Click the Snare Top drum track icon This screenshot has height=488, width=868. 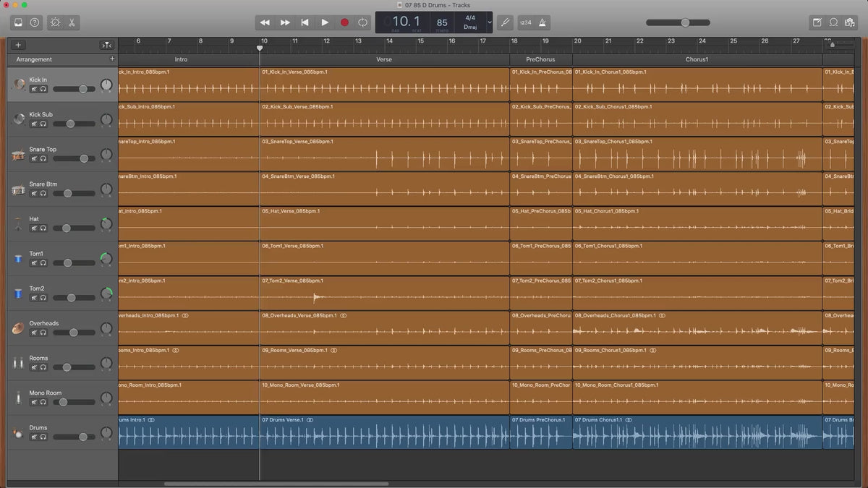coord(18,155)
